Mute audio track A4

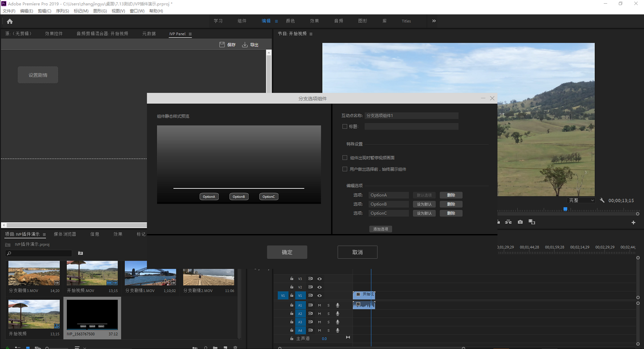(319, 330)
